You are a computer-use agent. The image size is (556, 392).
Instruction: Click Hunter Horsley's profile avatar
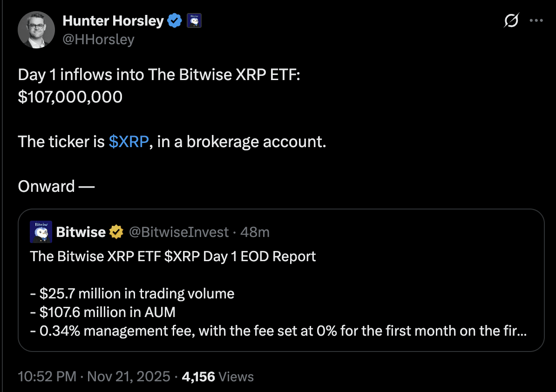pos(36,30)
